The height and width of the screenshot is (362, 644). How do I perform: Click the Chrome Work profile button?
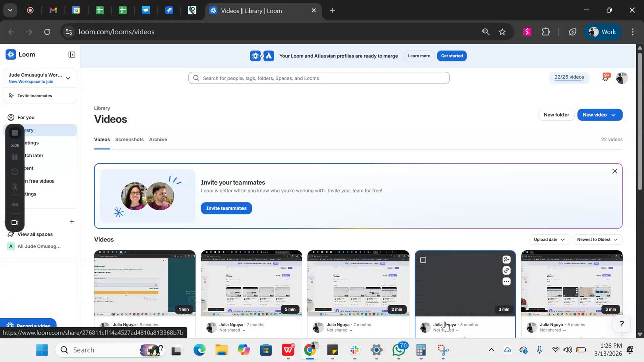coord(602,32)
